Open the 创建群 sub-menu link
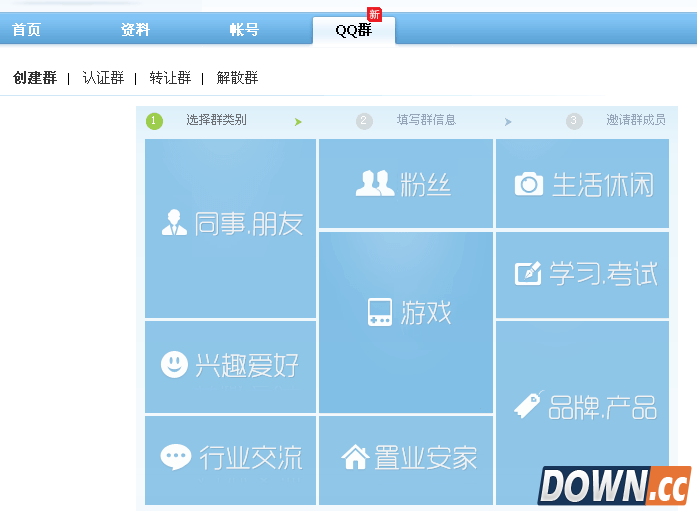 pyautogui.click(x=35, y=78)
